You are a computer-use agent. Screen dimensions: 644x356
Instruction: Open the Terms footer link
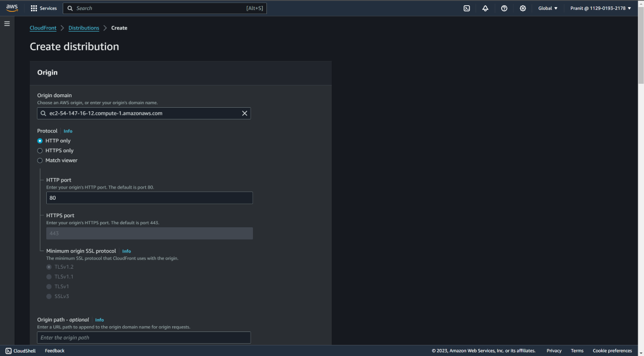coord(577,351)
